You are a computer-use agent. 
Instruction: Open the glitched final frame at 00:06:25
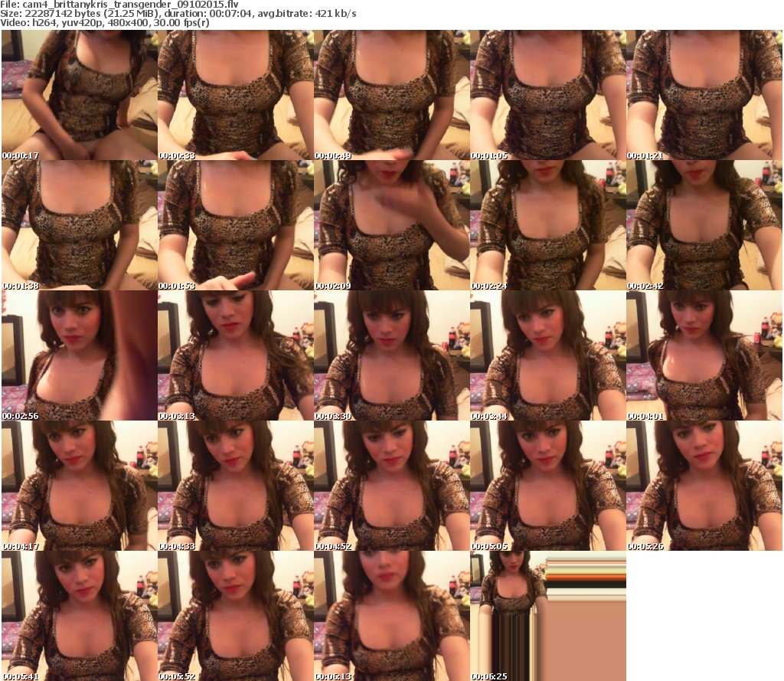(548, 615)
